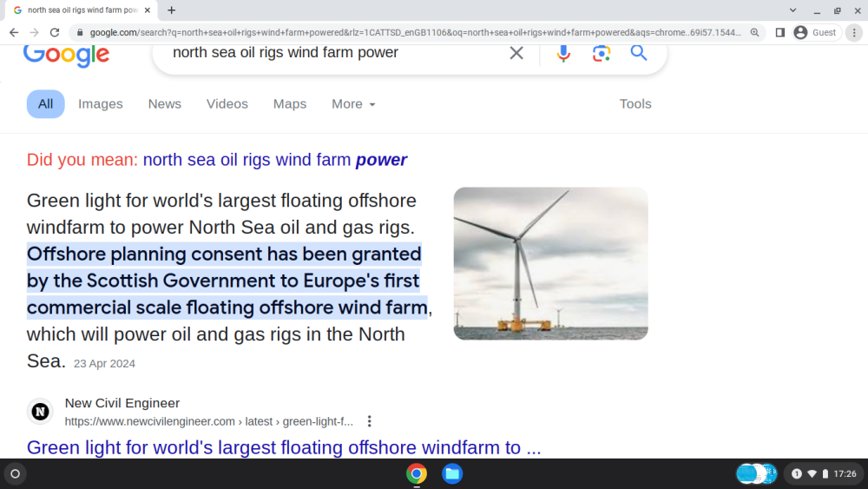The width and height of the screenshot is (868, 489).
Task: Open the New Civil Engineer source name
Action: point(122,403)
